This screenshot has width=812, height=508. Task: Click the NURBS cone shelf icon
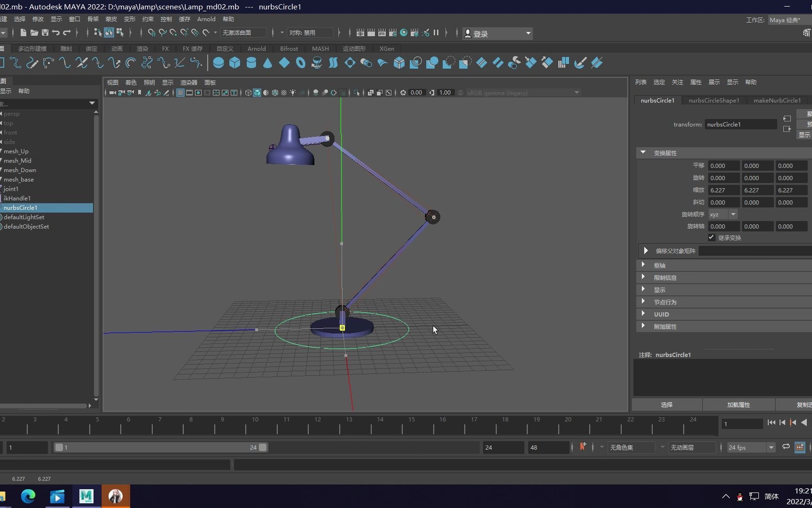coord(268,63)
